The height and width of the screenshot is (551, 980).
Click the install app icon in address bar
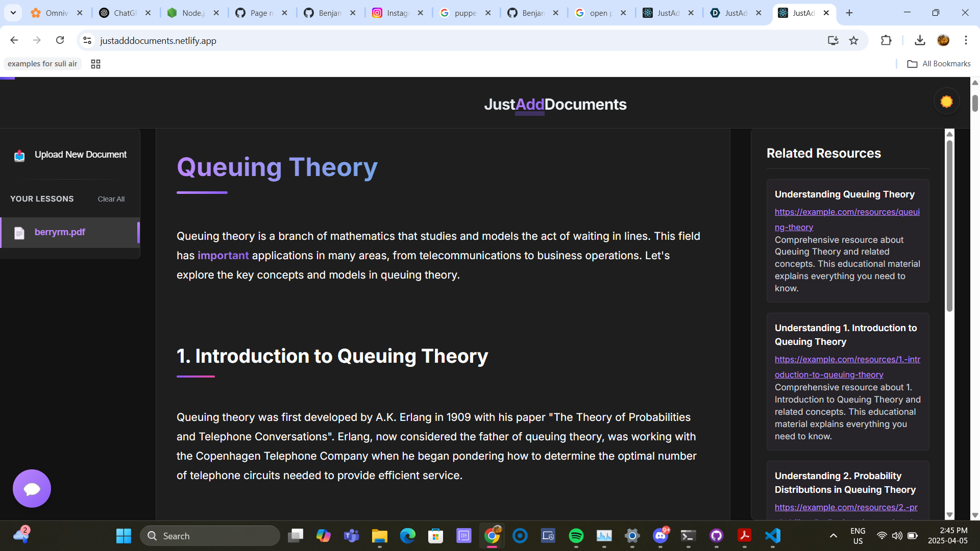tap(833, 40)
